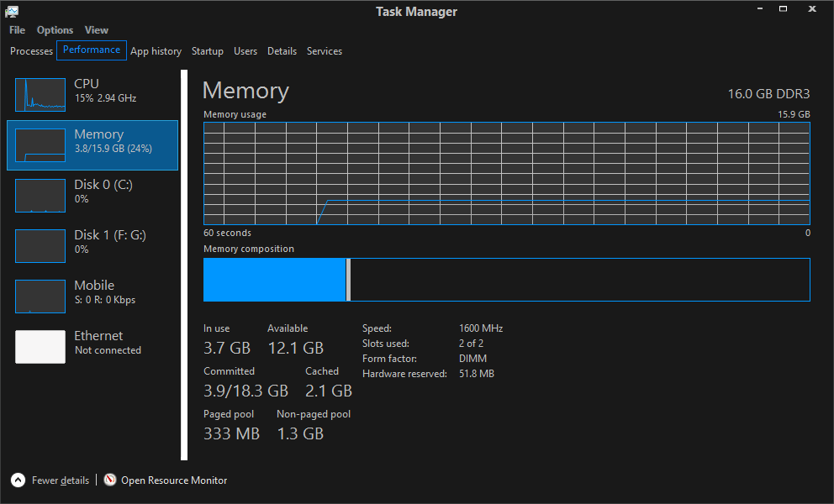Open the Users tab
Viewport: 834px width, 504px height.
pos(245,51)
